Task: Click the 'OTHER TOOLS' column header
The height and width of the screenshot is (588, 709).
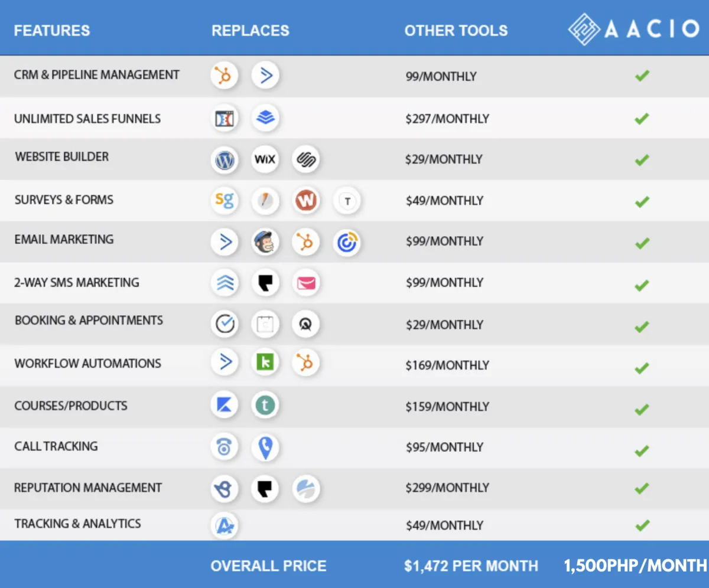Action: pos(456,31)
